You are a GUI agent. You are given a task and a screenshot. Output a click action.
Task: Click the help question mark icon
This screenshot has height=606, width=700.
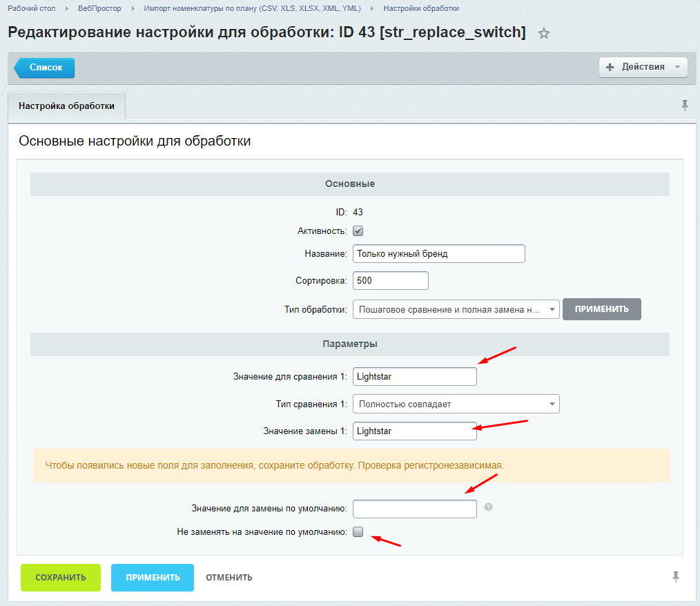coord(488,507)
